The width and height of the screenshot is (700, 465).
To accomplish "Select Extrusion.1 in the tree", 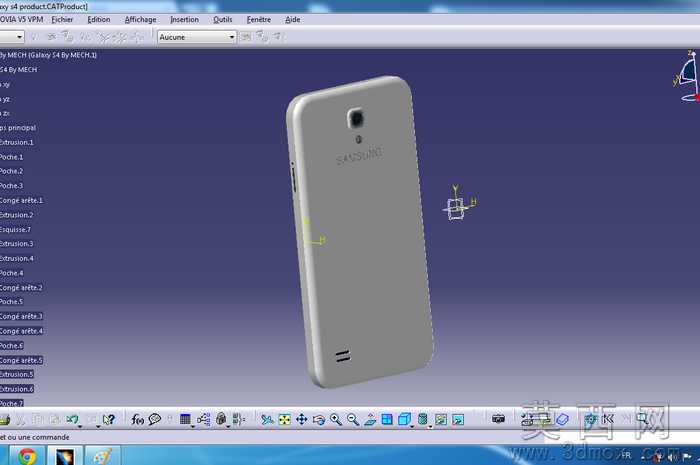I will [17, 142].
